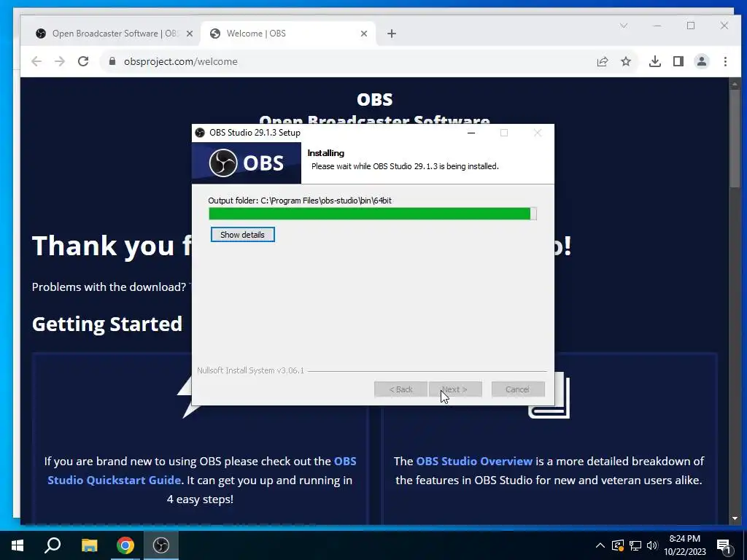This screenshot has width=747, height=560.
Task: Click the greyed-out Next button
Action: 455,389
